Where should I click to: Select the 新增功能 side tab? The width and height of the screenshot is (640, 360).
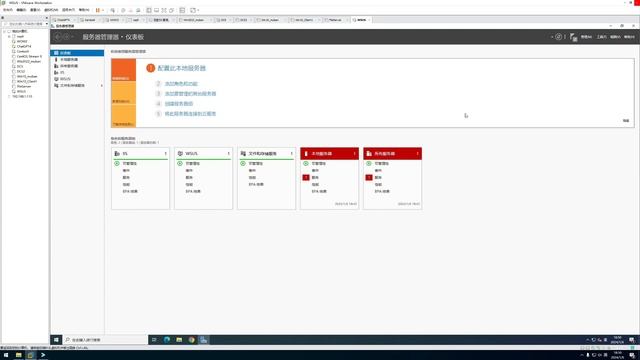[124, 93]
